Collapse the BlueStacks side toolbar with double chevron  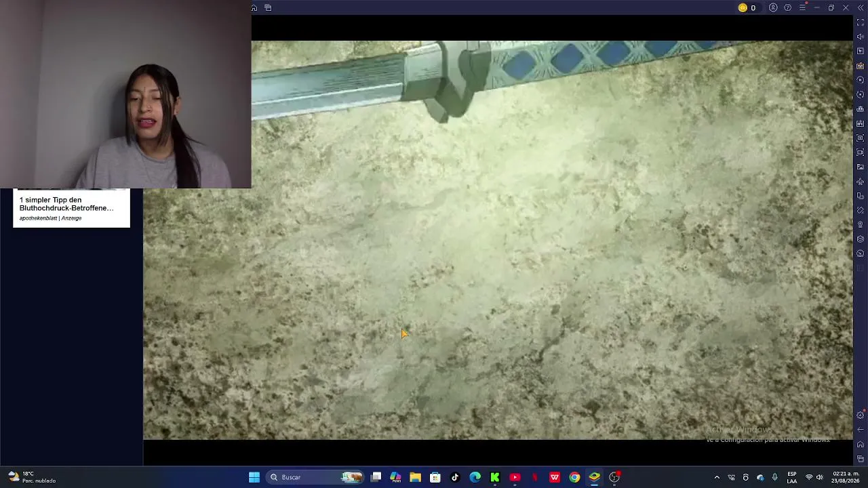pyautogui.click(x=861, y=7)
